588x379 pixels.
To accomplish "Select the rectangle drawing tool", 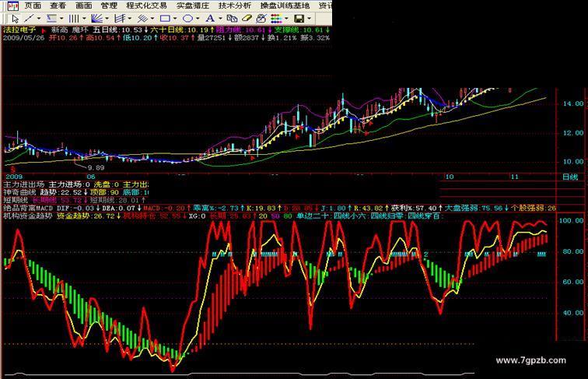I will tap(165, 19).
